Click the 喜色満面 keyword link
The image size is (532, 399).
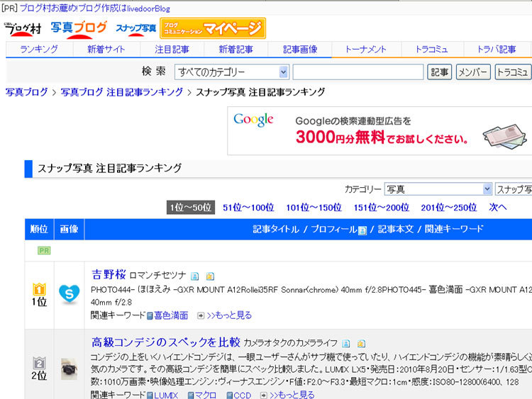pyautogui.click(x=171, y=315)
